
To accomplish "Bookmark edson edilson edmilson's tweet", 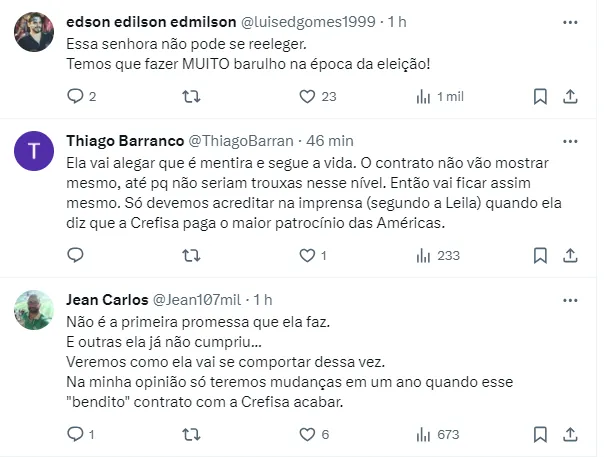I will coord(540,96).
